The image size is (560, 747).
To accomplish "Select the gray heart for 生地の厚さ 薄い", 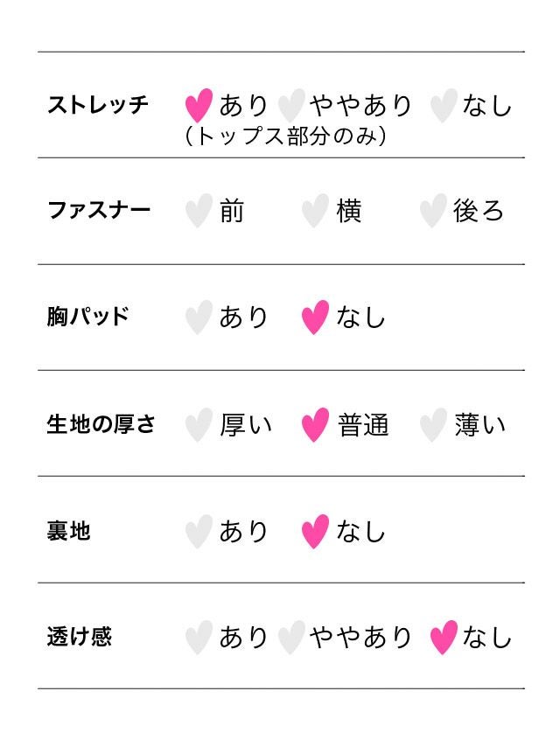I will (x=433, y=425).
